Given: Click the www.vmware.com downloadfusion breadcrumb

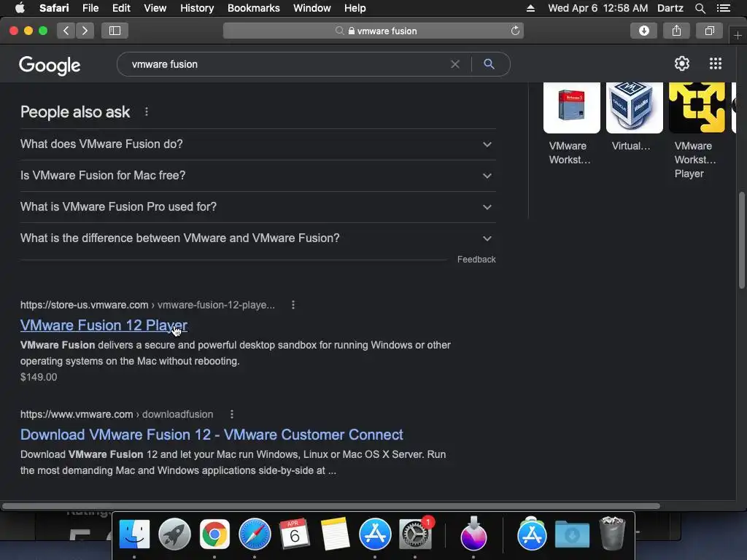Looking at the screenshot, I should click(x=117, y=414).
